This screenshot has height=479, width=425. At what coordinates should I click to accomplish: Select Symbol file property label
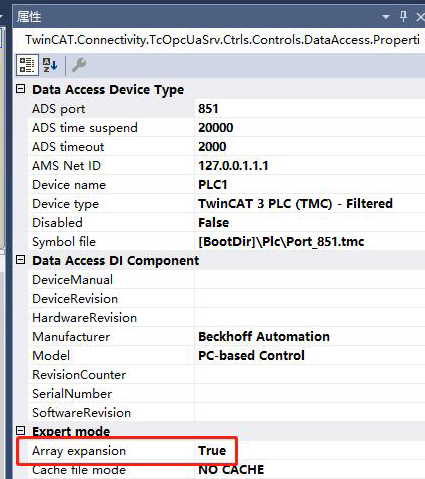pyautogui.click(x=64, y=242)
